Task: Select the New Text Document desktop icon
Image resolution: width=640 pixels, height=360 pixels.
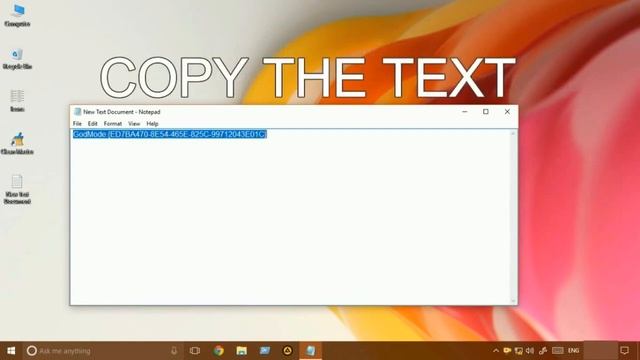Action: 17,189
